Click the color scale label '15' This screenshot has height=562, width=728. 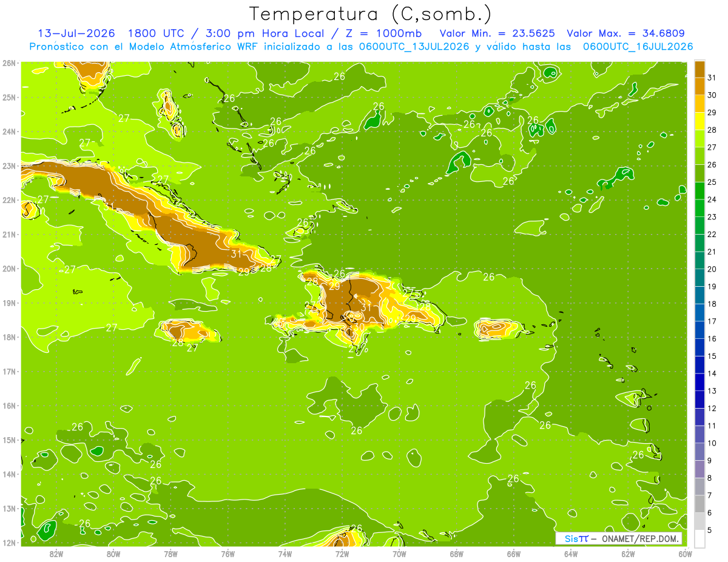tap(712, 356)
